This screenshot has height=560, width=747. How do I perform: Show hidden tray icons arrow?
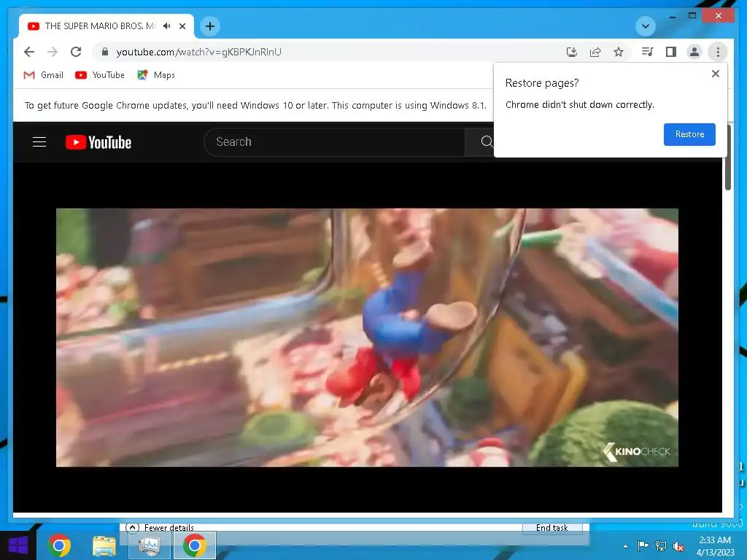click(x=625, y=546)
